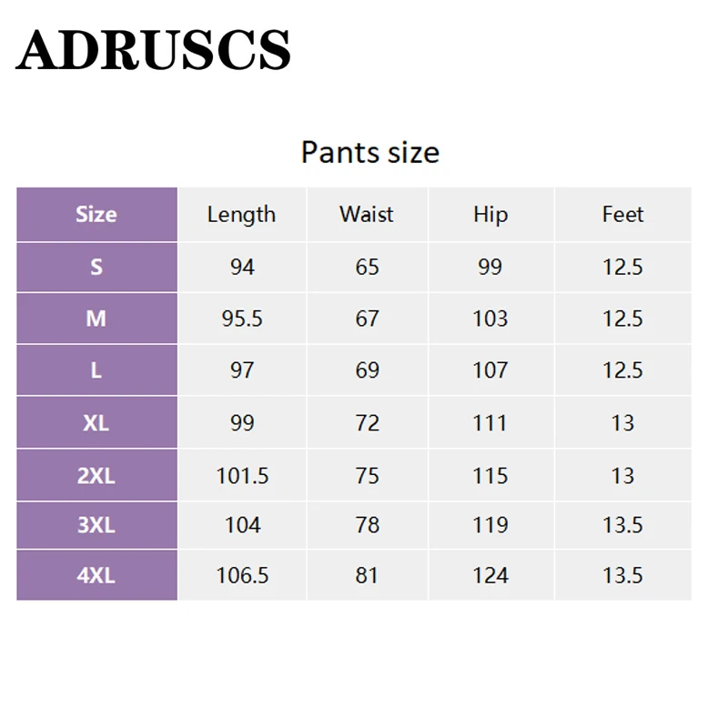This screenshot has height=728, width=728.
Task: Click the 101.5 length cell
Action: 242,475
